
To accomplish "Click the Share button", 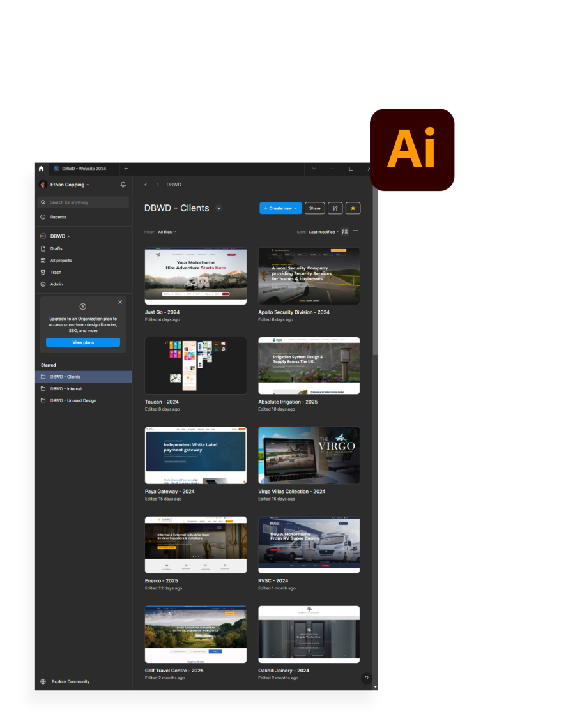I will coord(314,208).
